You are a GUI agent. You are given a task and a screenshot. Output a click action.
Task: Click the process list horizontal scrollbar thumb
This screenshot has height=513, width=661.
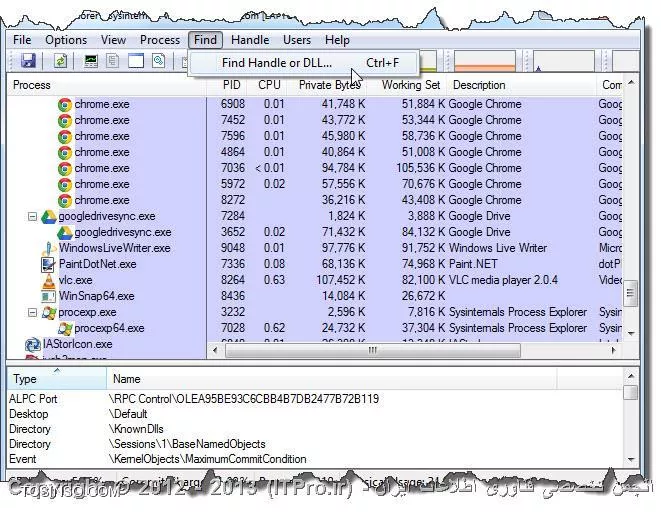[x=373, y=350]
